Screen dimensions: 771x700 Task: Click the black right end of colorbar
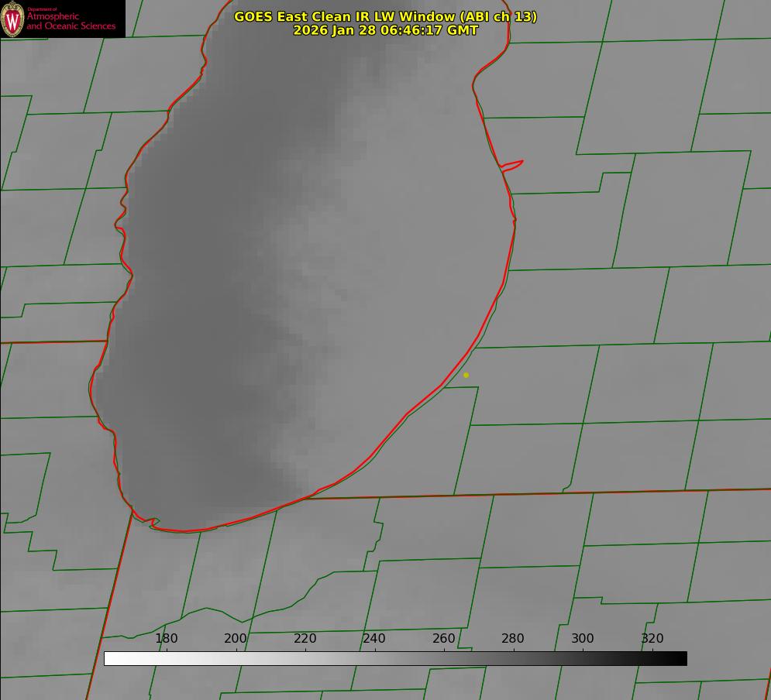pyautogui.click(x=681, y=658)
